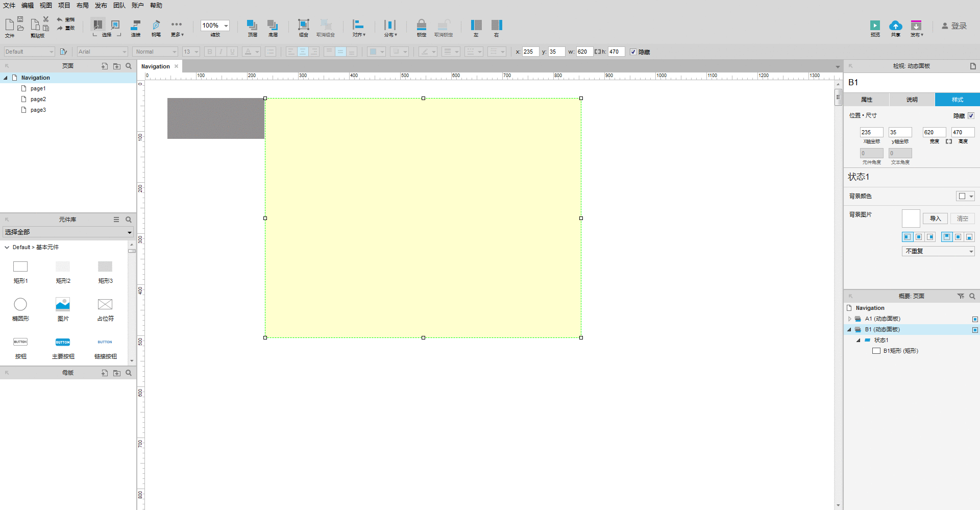
Task: Click the X轴坐标 input field
Action: (871, 132)
